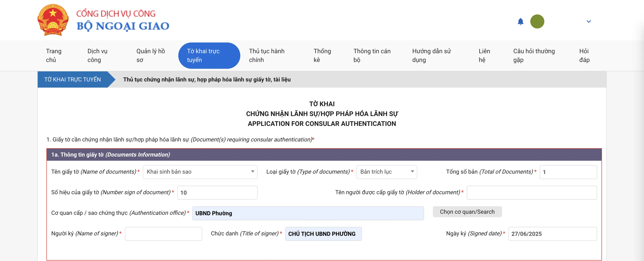The height and width of the screenshot is (261, 644).
Task: Click the Signed date field
Action: point(552,234)
